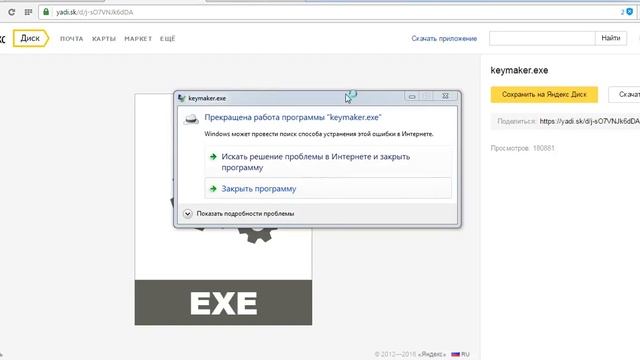This screenshot has width=640, height=360.
Task: Reload the page with the refresh icon
Action: (x=11, y=12)
